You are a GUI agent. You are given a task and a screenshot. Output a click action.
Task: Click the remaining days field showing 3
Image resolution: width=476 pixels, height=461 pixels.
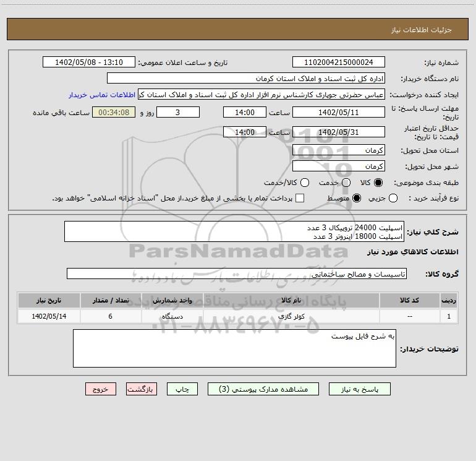[x=178, y=112]
